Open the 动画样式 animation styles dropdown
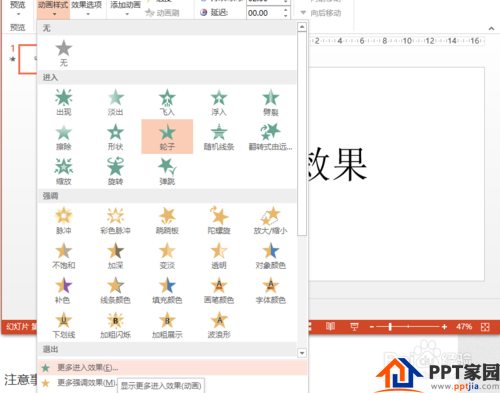Screen dimensions: 500x393 click(53, 9)
